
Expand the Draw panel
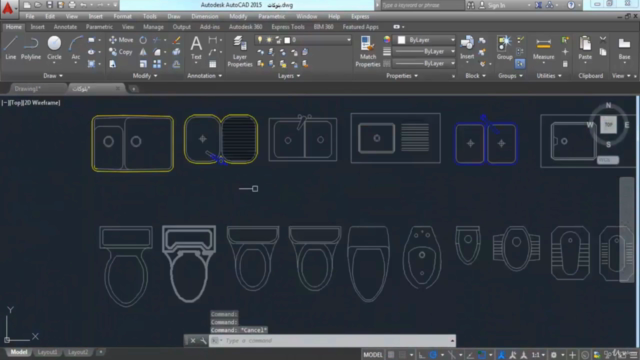tap(53, 76)
